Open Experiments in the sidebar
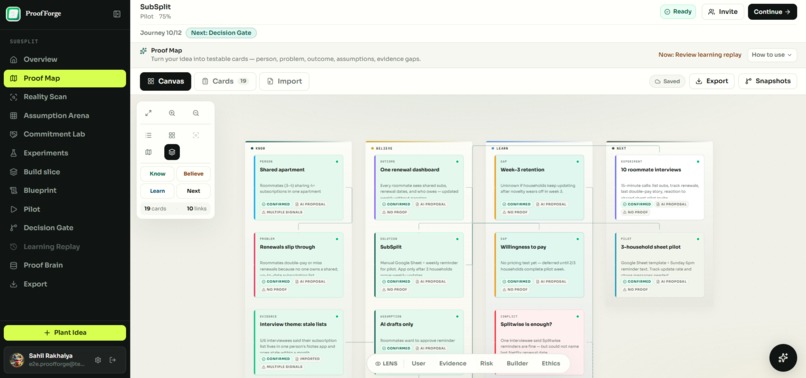Screen dimensions: 806x378 65,153
